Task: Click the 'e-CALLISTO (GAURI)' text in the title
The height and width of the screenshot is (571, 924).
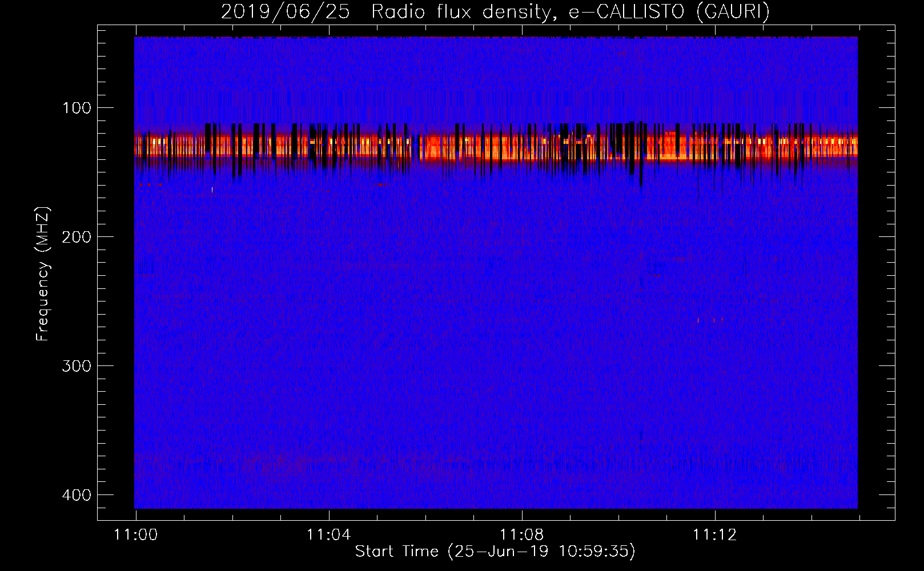Action: pos(669,11)
